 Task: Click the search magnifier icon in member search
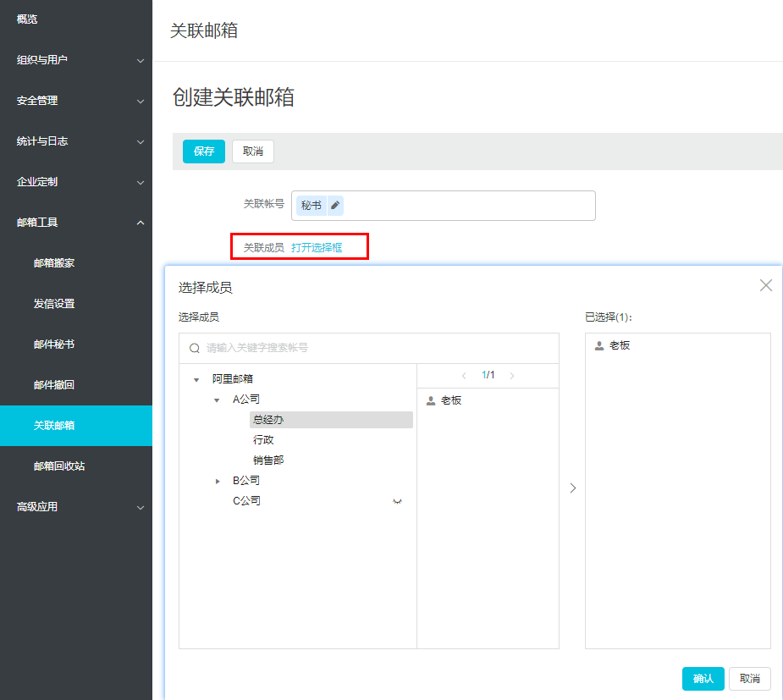point(195,348)
